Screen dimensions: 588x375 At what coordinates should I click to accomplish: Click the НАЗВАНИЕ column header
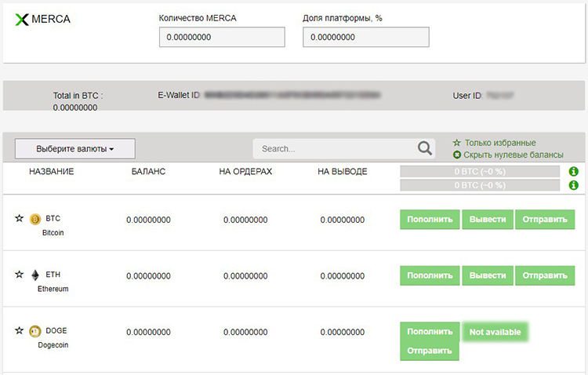52,172
